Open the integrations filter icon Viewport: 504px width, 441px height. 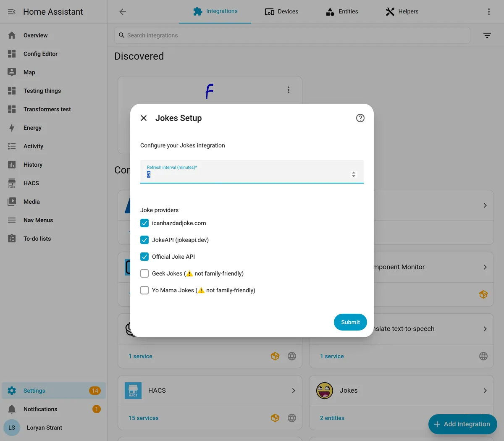(x=487, y=35)
